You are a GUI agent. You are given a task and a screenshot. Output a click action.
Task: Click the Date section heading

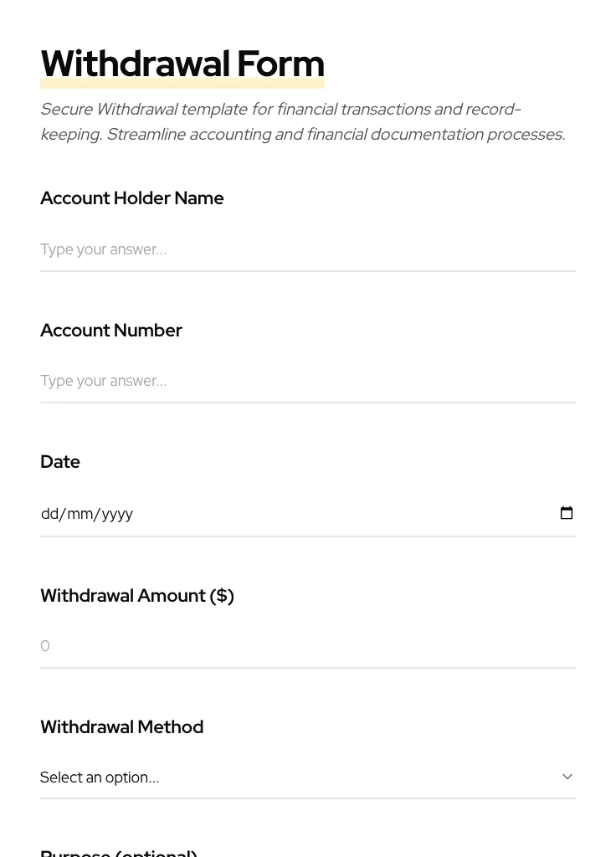click(59, 461)
